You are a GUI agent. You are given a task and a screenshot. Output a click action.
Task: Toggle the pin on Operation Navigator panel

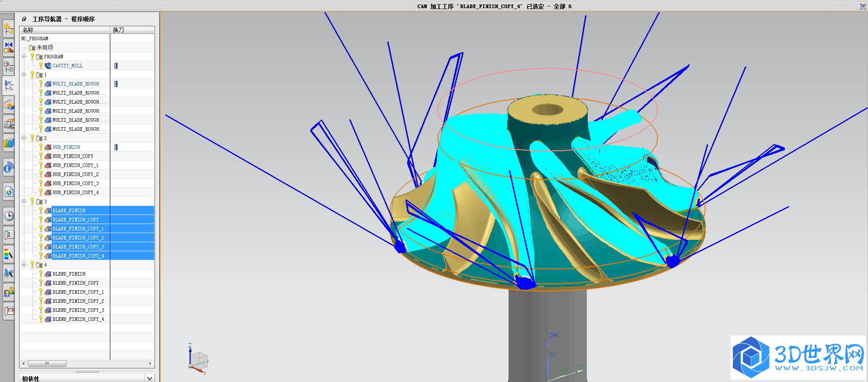coord(24,19)
